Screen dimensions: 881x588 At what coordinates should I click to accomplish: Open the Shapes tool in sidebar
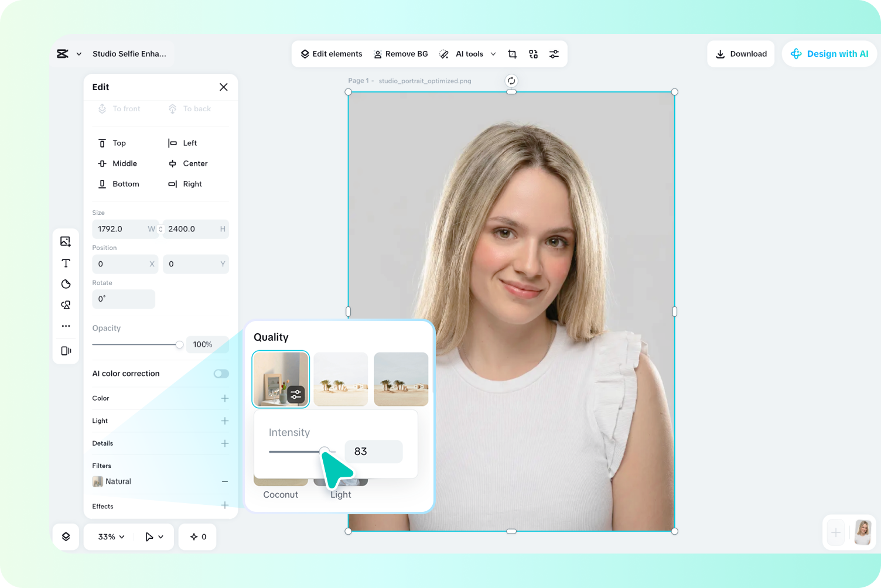pos(66,284)
